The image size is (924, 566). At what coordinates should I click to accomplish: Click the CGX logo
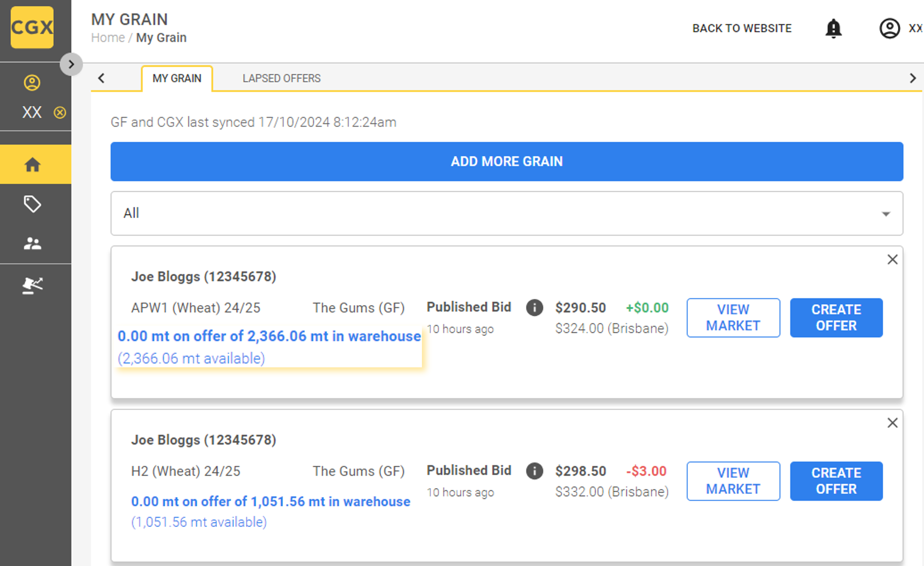coord(32,27)
